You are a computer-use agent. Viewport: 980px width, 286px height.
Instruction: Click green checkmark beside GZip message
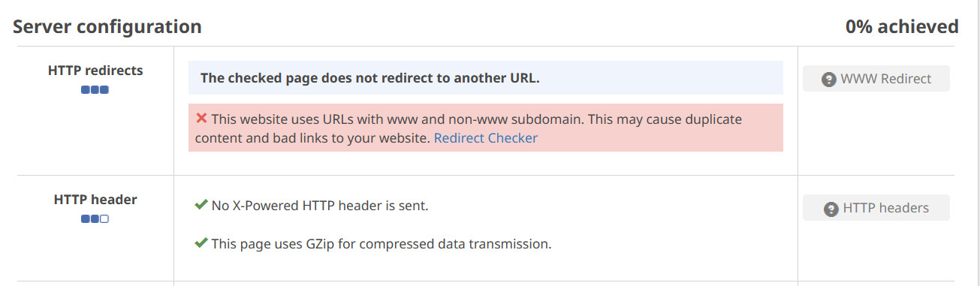coord(201,243)
